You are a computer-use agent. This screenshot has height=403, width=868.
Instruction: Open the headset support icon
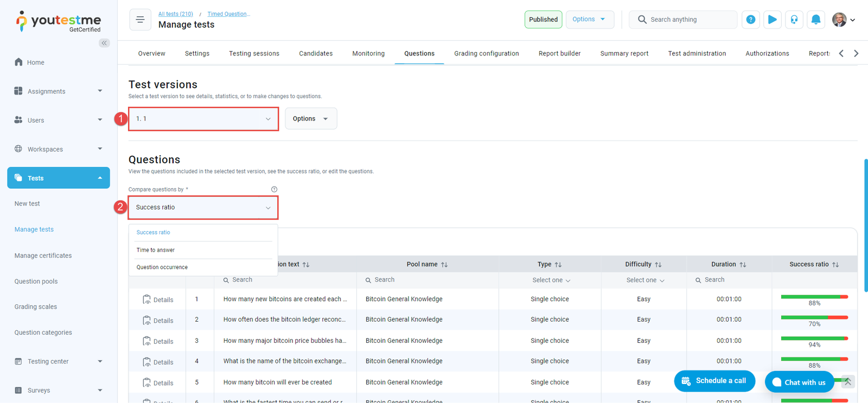point(794,20)
